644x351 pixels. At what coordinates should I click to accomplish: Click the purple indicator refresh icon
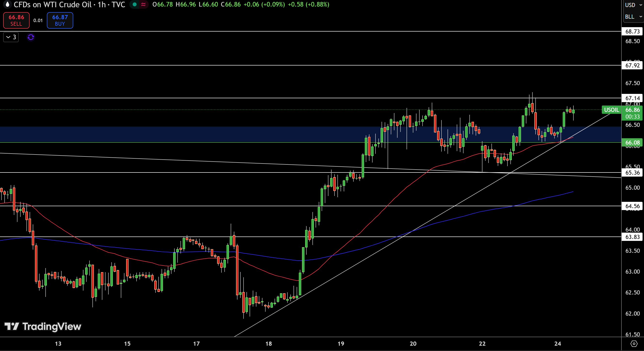(x=31, y=37)
